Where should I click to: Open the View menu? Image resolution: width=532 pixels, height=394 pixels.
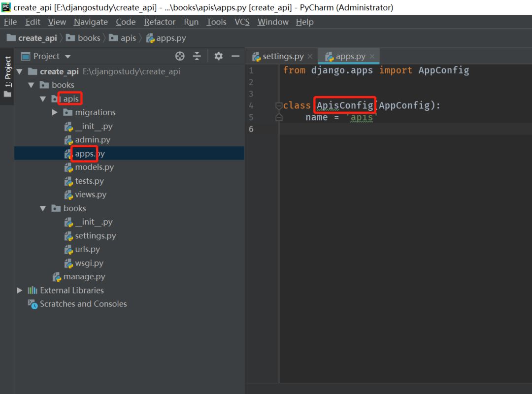[x=57, y=22]
